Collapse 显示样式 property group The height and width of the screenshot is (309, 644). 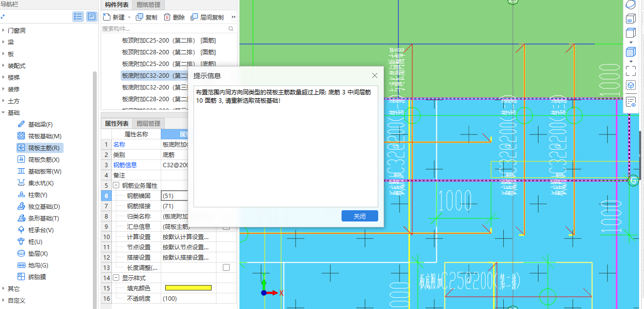click(116, 278)
